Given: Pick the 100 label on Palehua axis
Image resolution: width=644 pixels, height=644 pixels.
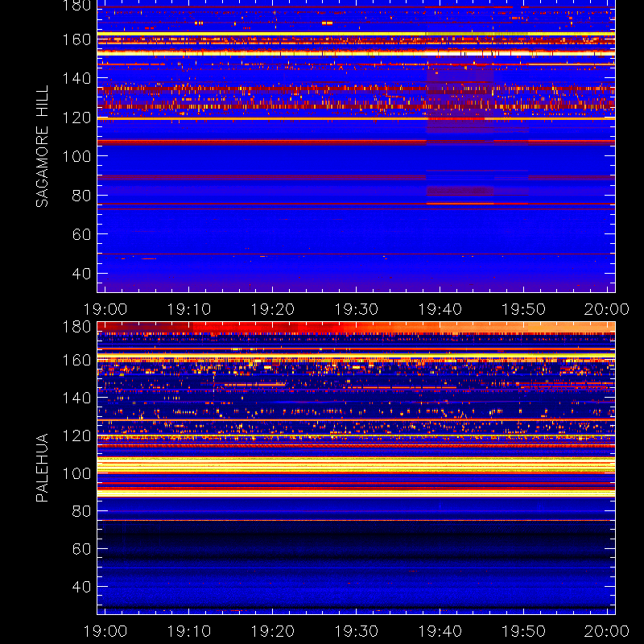Looking at the screenshot, I should (x=76, y=473).
